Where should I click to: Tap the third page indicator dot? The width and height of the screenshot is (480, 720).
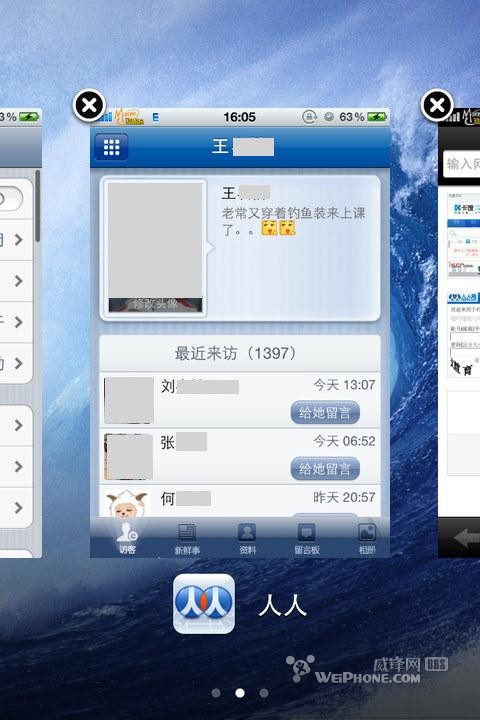pos(264,692)
